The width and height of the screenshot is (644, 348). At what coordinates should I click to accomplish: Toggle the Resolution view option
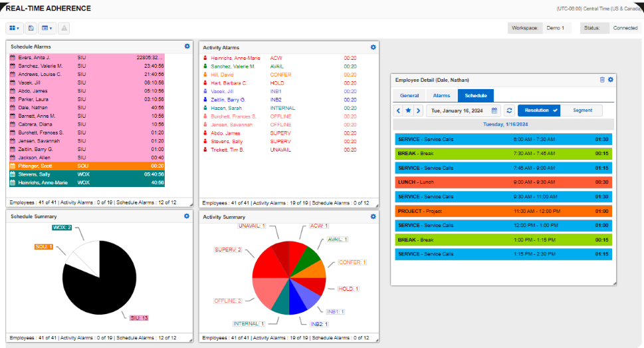pyautogui.click(x=539, y=110)
